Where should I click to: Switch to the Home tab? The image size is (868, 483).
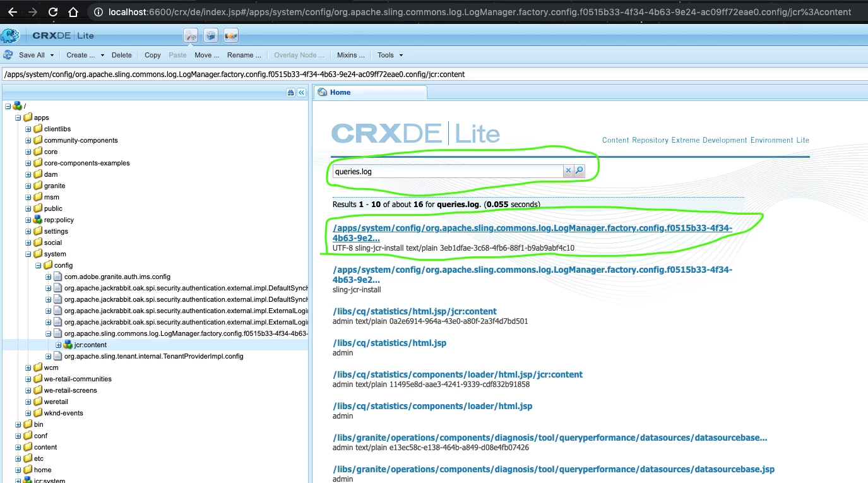point(370,92)
